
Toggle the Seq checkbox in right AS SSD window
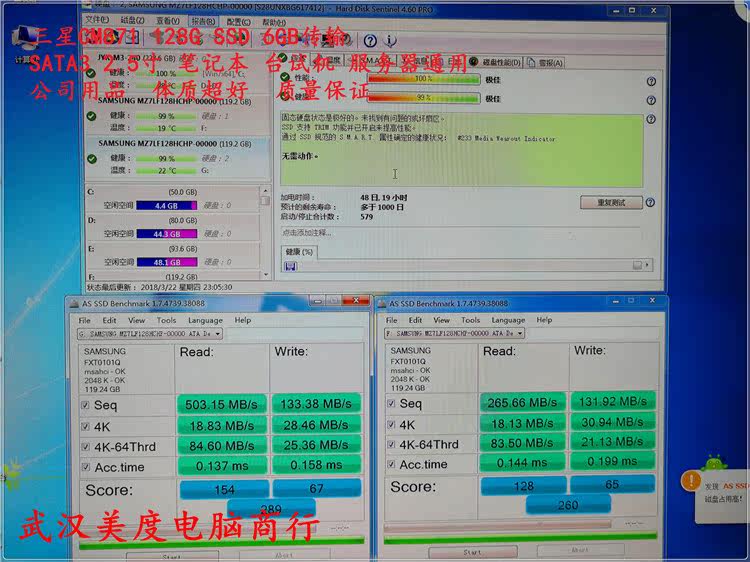click(391, 404)
